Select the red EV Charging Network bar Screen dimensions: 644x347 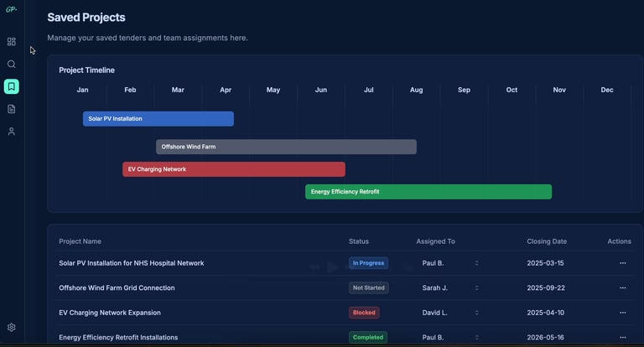pyautogui.click(x=234, y=169)
